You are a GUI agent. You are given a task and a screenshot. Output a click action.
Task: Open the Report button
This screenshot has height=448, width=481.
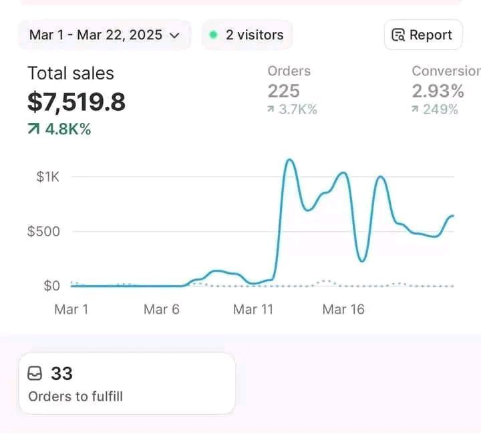tap(423, 35)
